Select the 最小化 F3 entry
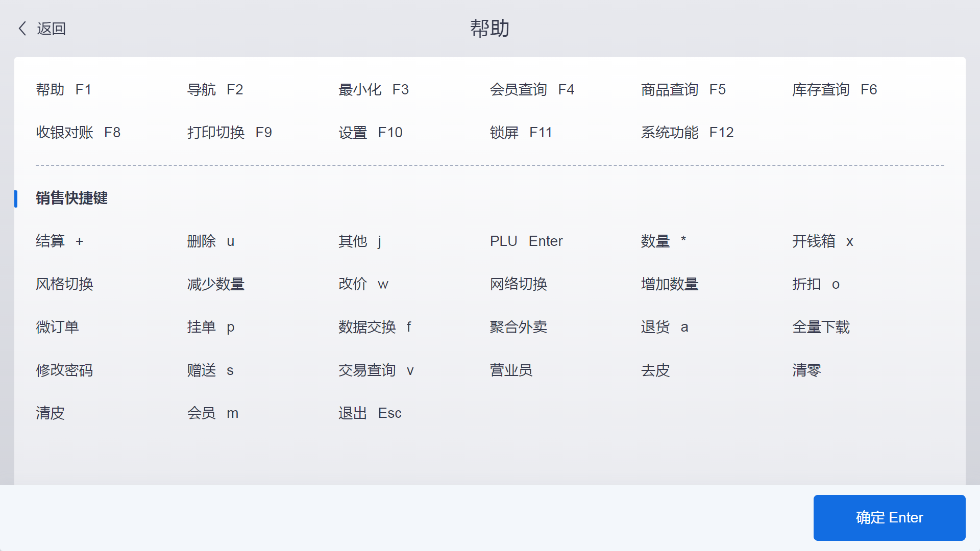The height and width of the screenshot is (551, 980). tap(374, 90)
